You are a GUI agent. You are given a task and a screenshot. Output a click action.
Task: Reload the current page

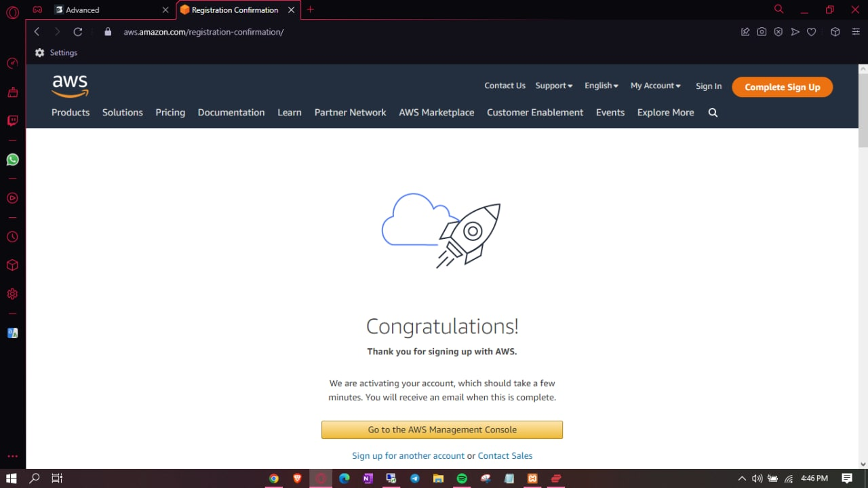click(78, 32)
